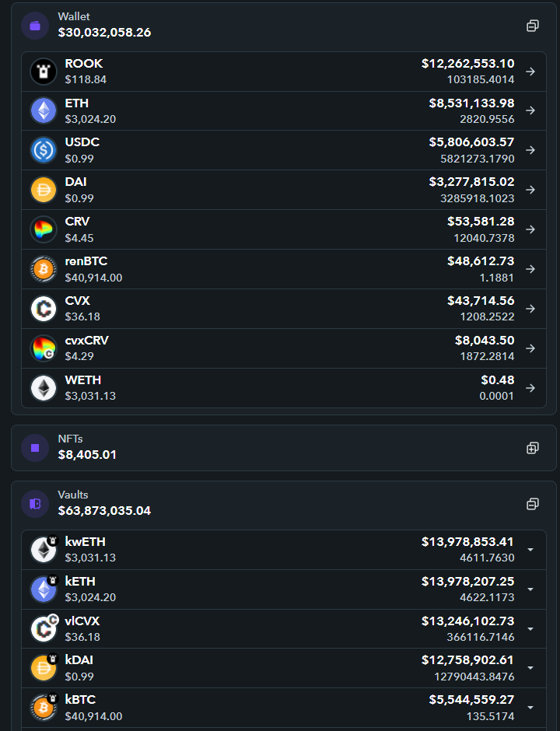Click the NFTs section header
Image resolution: width=560 pixels, height=731 pixels.
coord(283,448)
